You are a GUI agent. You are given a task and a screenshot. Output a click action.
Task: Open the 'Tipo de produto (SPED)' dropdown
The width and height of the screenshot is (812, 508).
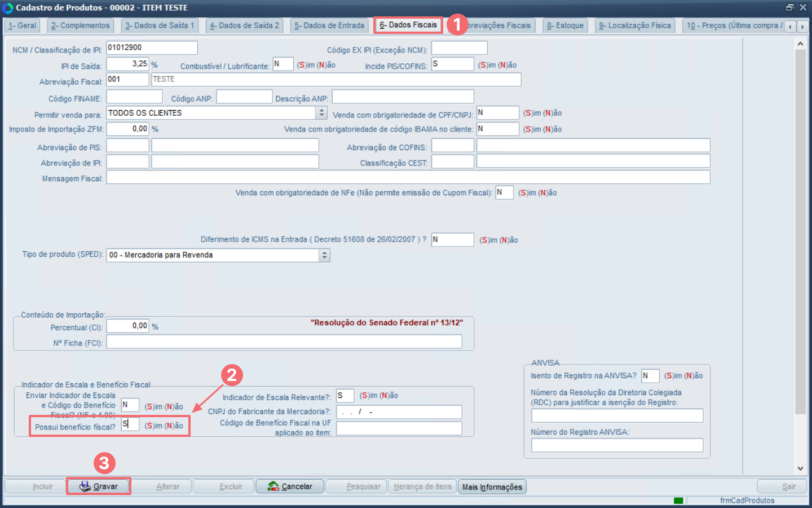click(x=324, y=255)
